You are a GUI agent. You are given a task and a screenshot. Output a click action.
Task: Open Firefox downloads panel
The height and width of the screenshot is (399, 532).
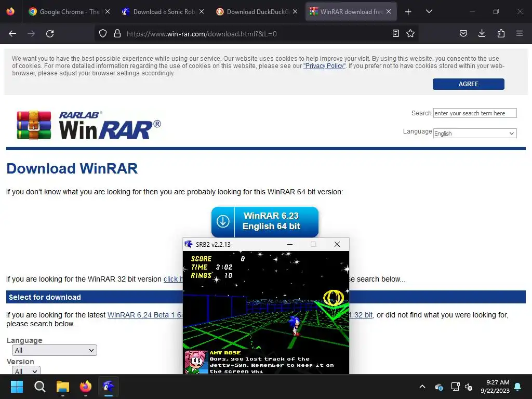pyautogui.click(x=482, y=33)
